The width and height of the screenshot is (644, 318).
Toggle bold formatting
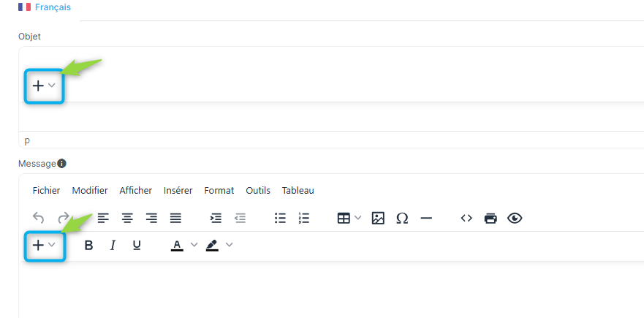tap(88, 246)
